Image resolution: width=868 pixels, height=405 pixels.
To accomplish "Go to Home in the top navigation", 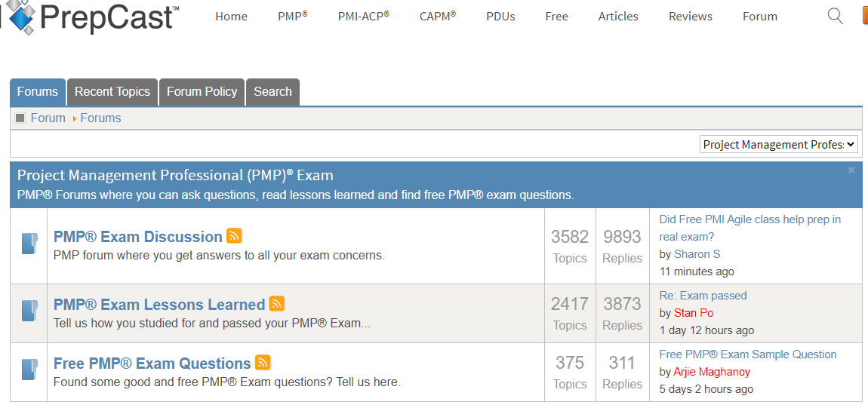I will tap(232, 17).
